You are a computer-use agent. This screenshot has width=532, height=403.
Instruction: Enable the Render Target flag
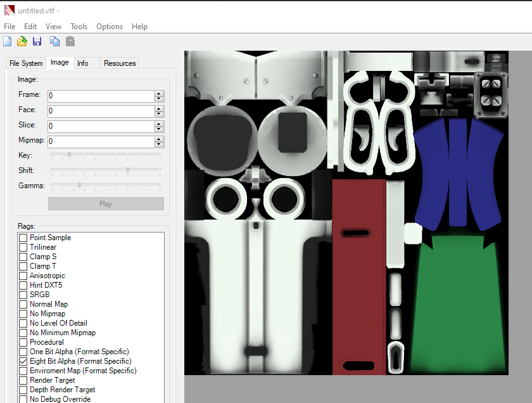(23, 380)
